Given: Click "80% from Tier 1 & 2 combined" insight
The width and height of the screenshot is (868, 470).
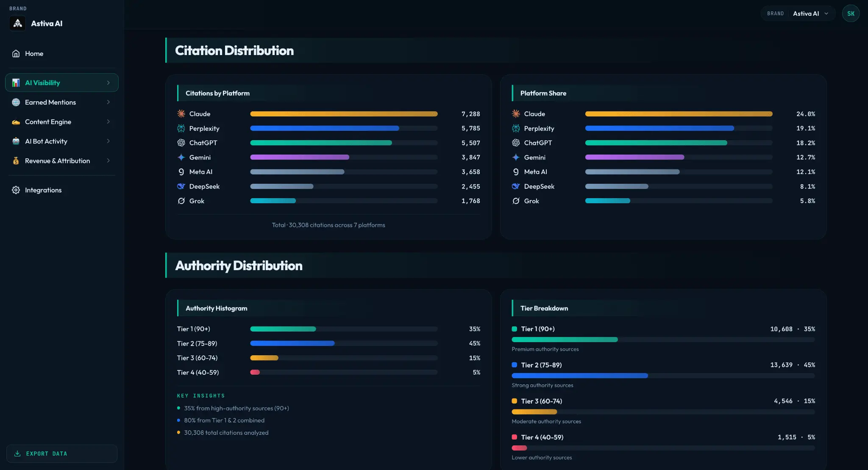Looking at the screenshot, I should coord(224,420).
